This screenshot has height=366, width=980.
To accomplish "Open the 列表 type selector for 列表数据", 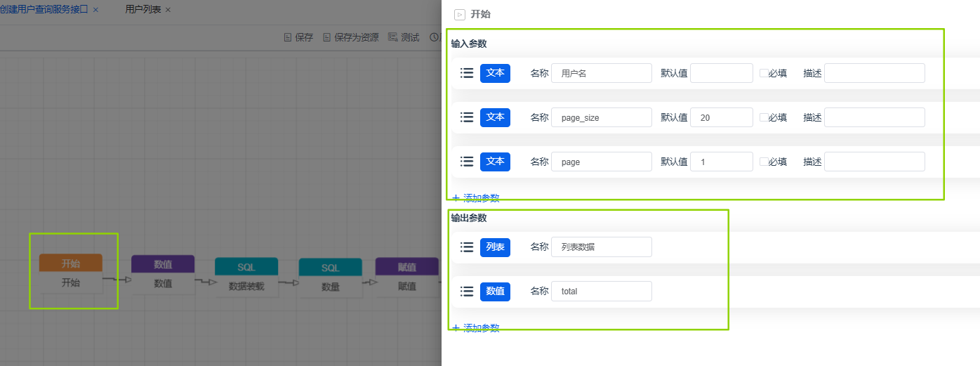I will [x=495, y=247].
